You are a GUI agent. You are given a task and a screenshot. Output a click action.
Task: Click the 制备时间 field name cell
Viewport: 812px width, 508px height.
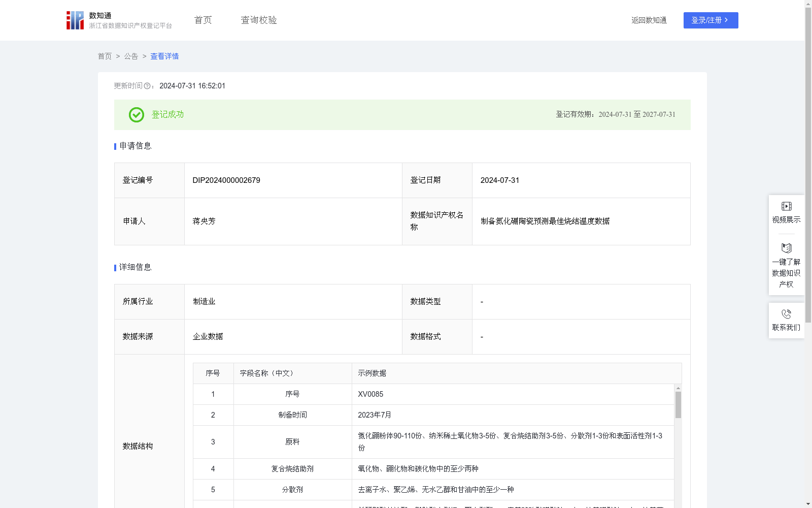(292, 415)
